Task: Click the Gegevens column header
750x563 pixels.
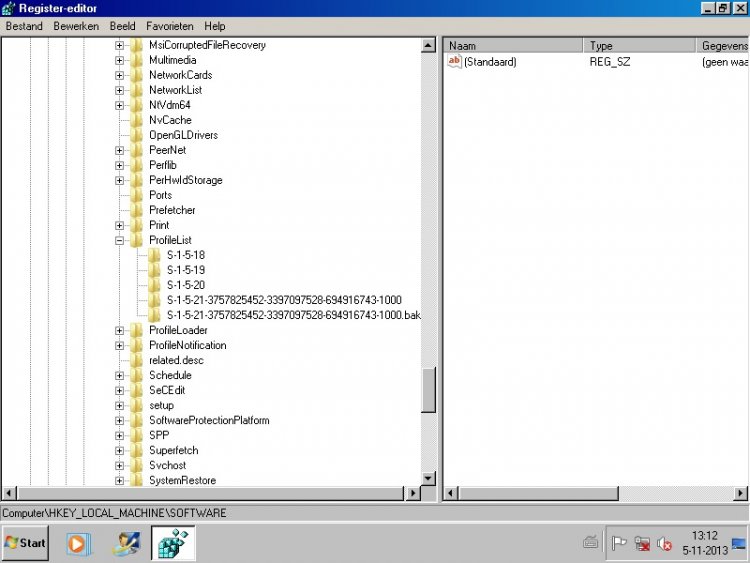Action: coord(723,46)
